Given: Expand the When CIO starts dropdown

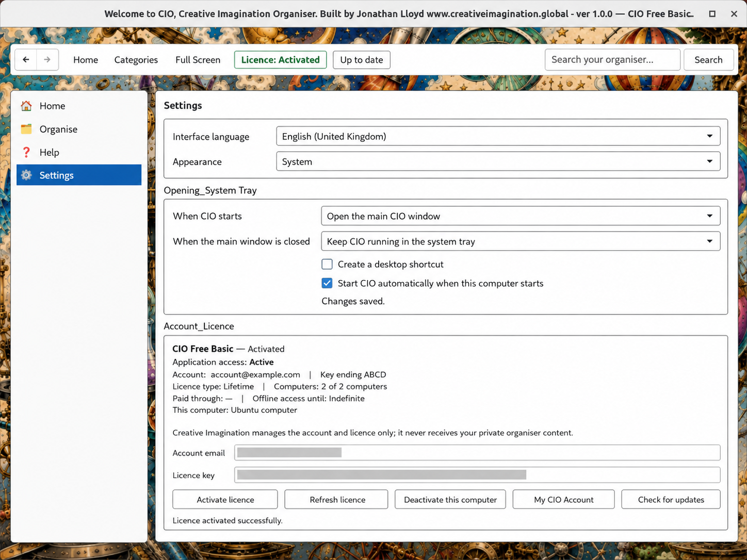Looking at the screenshot, I should pyautogui.click(x=521, y=216).
